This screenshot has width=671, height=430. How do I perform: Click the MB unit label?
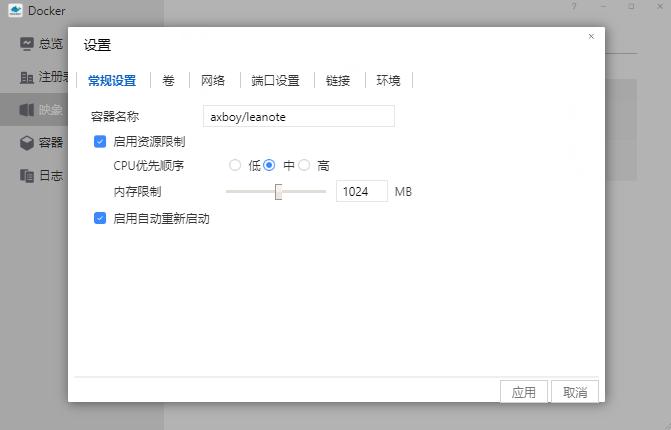tap(403, 192)
